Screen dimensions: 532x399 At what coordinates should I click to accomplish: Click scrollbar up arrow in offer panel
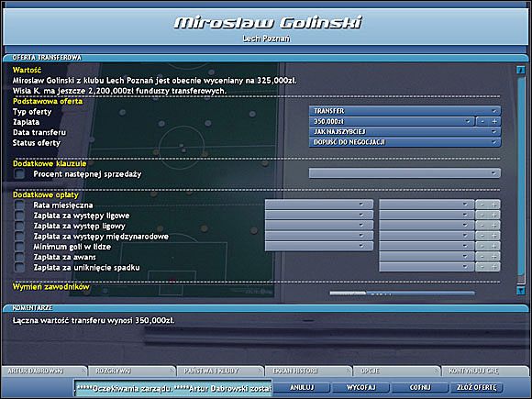pos(520,71)
